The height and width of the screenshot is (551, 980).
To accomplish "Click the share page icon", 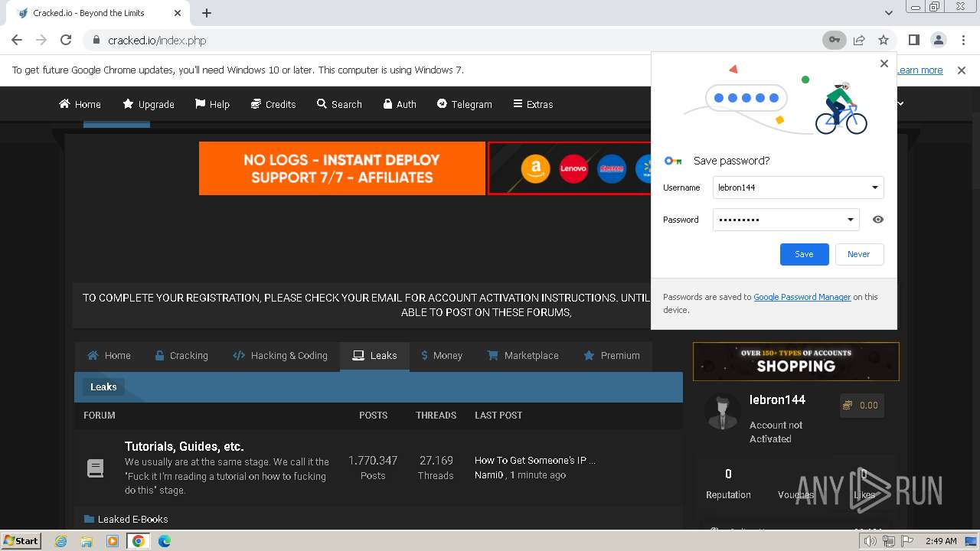I will click(x=859, y=40).
